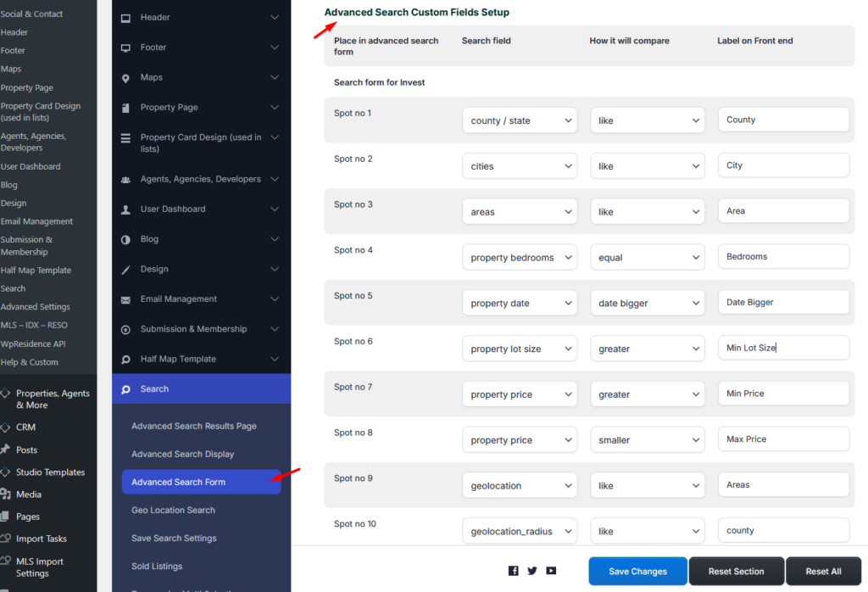
Task: Click the Reset All button
Action: pos(823,571)
